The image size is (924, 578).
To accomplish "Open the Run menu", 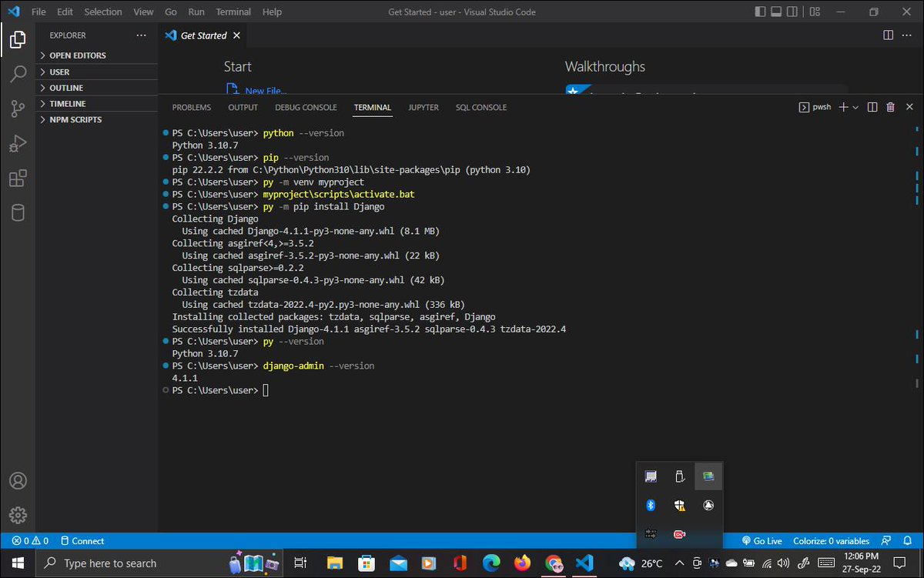I will pyautogui.click(x=196, y=12).
